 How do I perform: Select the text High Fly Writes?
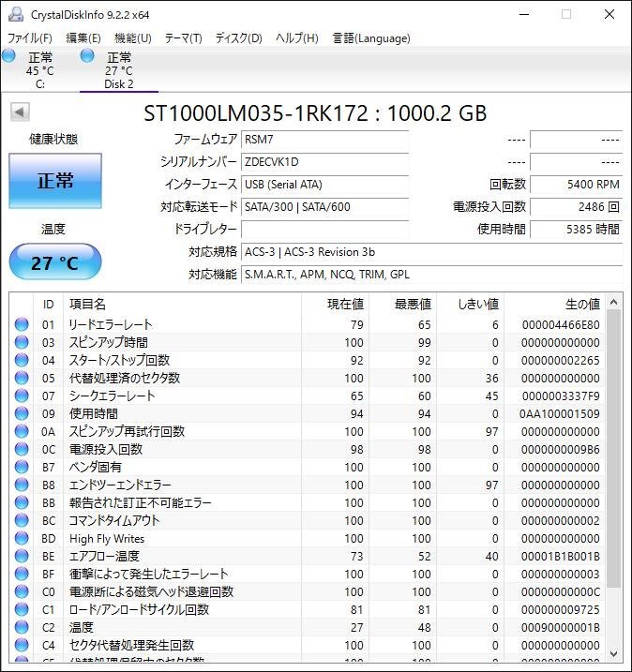point(107,538)
